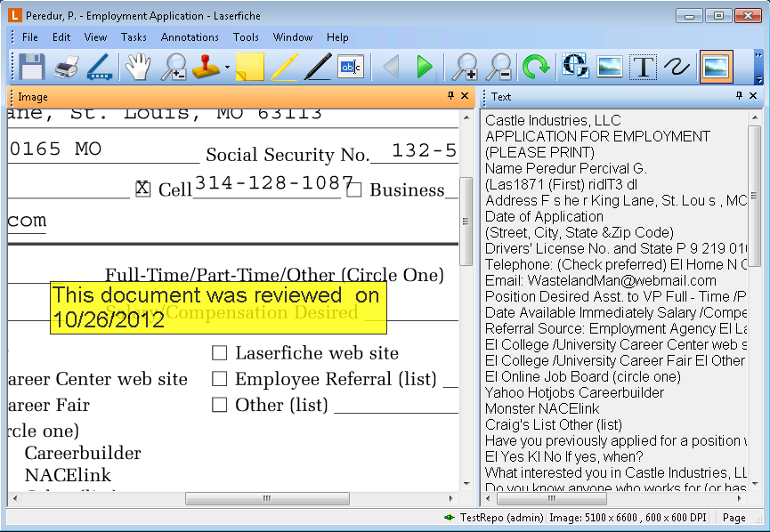Click 'Monster NACElink' text line
The height and width of the screenshot is (532, 770).
(x=542, y=409)
